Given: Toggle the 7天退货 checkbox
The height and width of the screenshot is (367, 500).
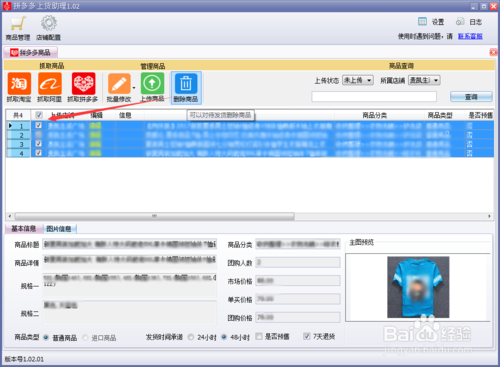Looking at the screenshot, I should (x=307, y=336).
